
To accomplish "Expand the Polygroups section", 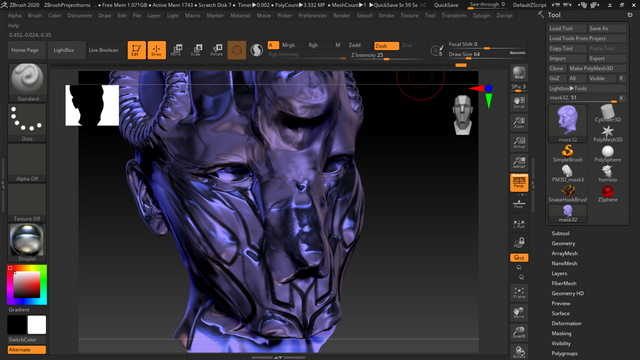I will pyautogui.click(x=564, y=353).
